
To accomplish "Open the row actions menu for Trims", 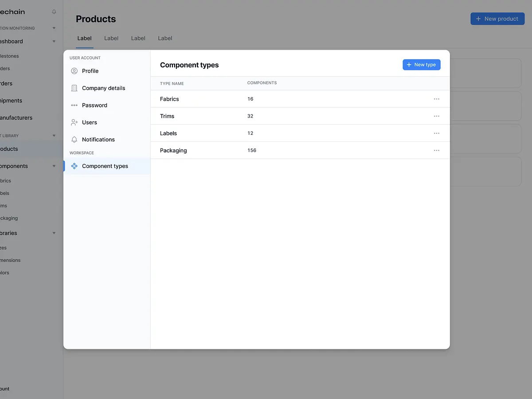I will pyautogui.click(x=436, y=116).
